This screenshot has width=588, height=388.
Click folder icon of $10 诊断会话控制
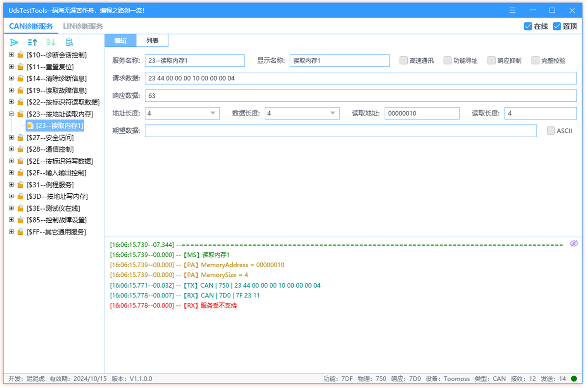(x=21, y=55)
